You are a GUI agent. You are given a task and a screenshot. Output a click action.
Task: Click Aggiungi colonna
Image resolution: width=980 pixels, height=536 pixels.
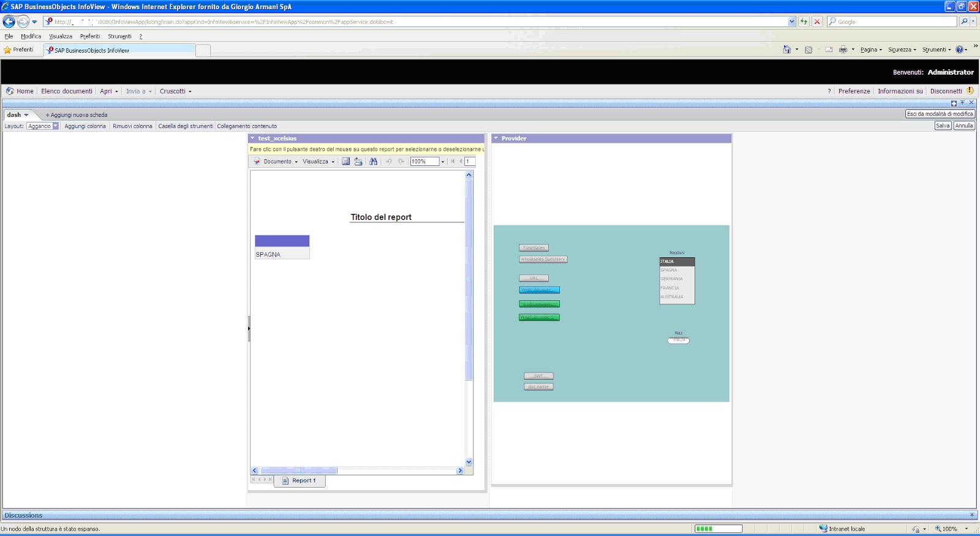click(x=85, y=126)
